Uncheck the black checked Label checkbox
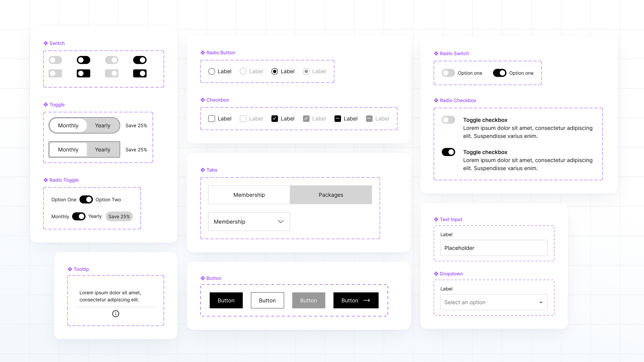Screen dimensions: 644x362 275,119
